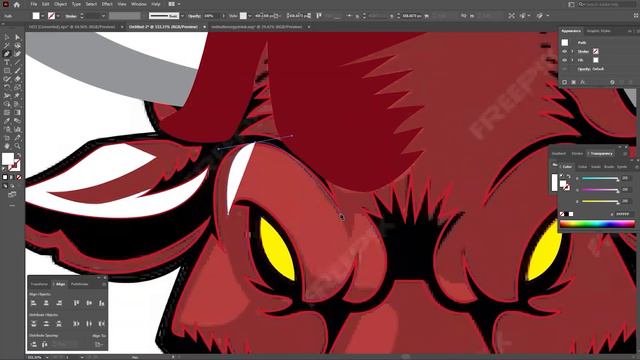
Task: Open fill color dropdown in control bar
Action: coord(42,16)
